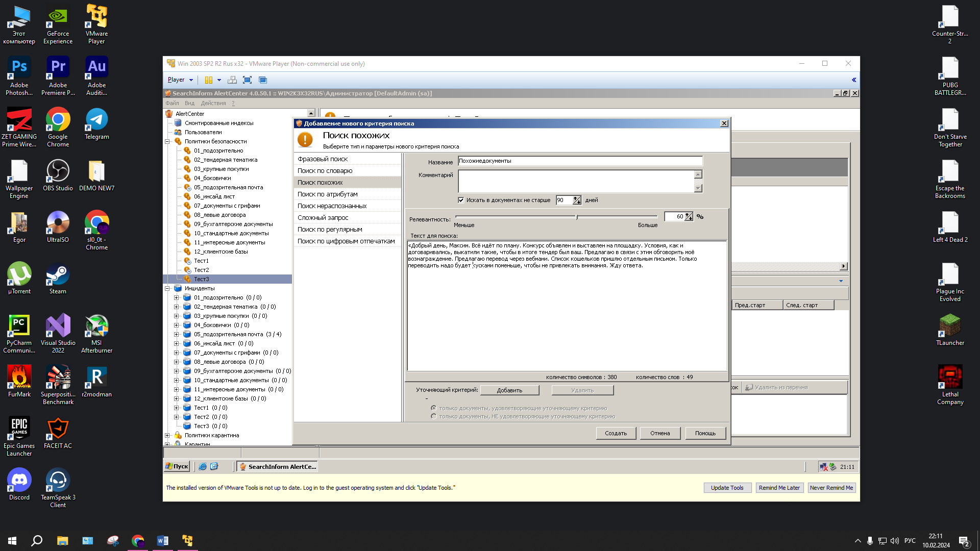Open Visual Studio 2022 desktop shortcut
Viewport: 980px width, 551px height.
tap(58, 334)
